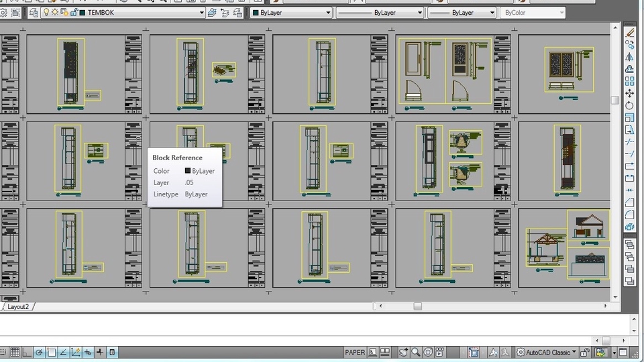Open the ByLayer lineweight dropdown
Image resolution: width=644 pixels, height=362 pixels.
(x=492, y=13)
